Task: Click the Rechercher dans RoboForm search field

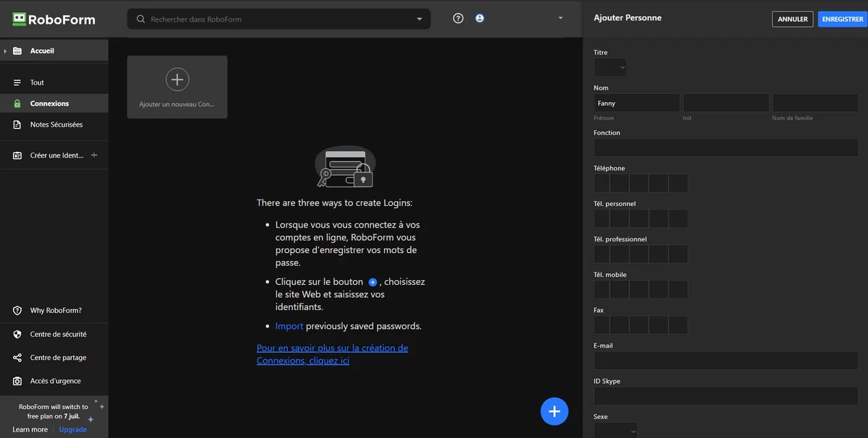Action: tap(278, 20)
